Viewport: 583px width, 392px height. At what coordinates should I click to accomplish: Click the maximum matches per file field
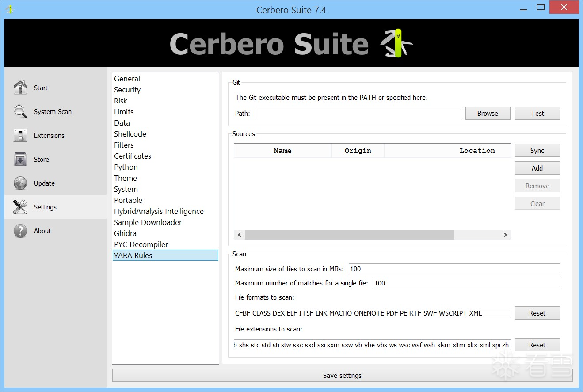pyautogui.click(x=467, y=283)
